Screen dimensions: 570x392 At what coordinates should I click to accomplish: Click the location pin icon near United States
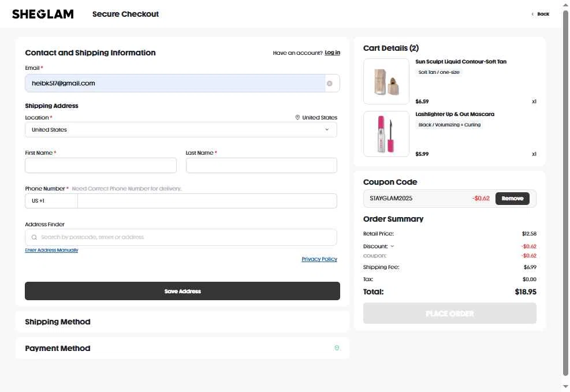[297, 117]
